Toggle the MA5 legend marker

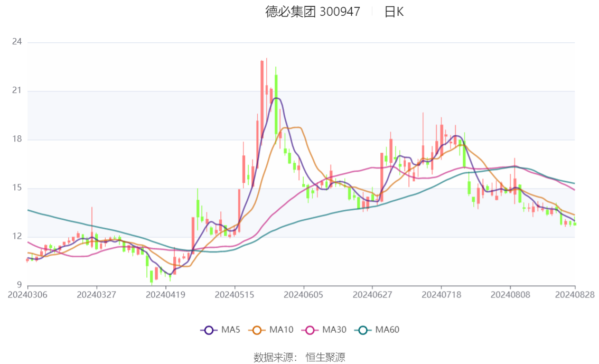click(209, 330)
